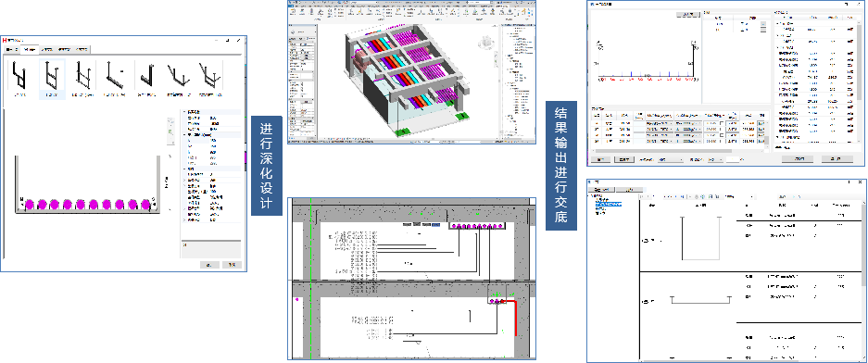Tick the checkbox in first calculation table row

click(x=722, y=122)
